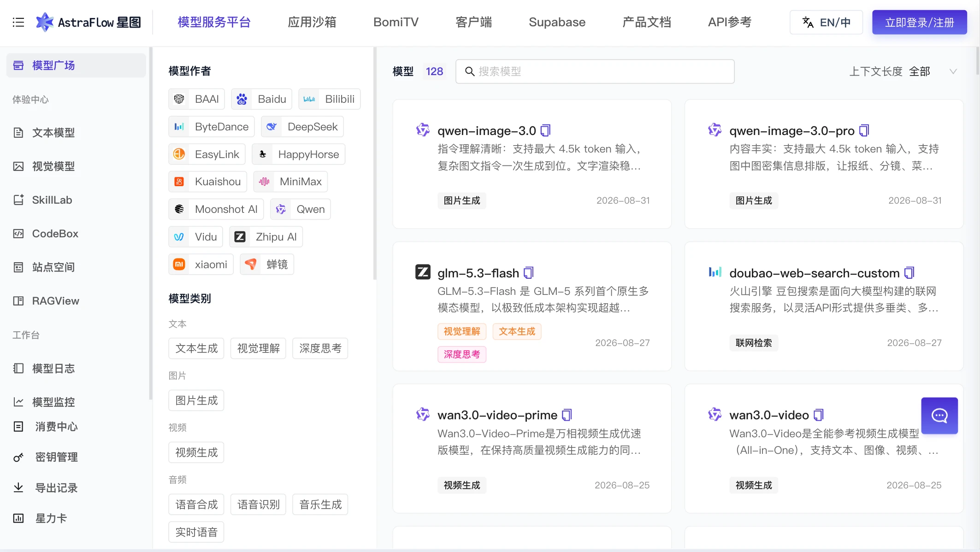Filter by author Moonshot AI
The image size is (980, 552).
pyautogui.click(x=216, y=209)
